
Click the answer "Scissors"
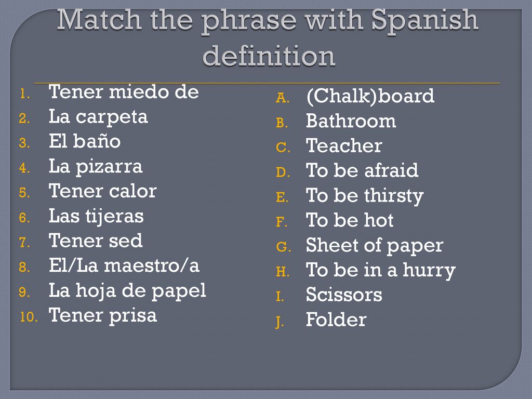344,295
